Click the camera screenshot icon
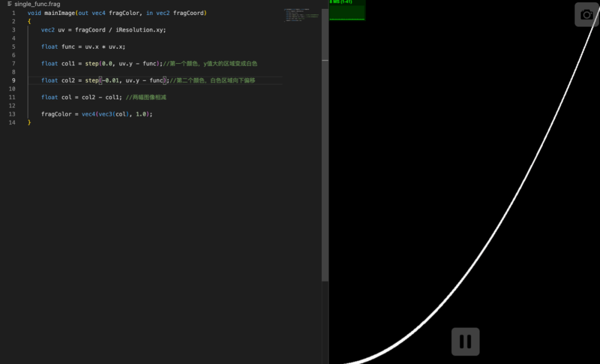The height and width of the screenshot is (364, 600). click(587, 14)
